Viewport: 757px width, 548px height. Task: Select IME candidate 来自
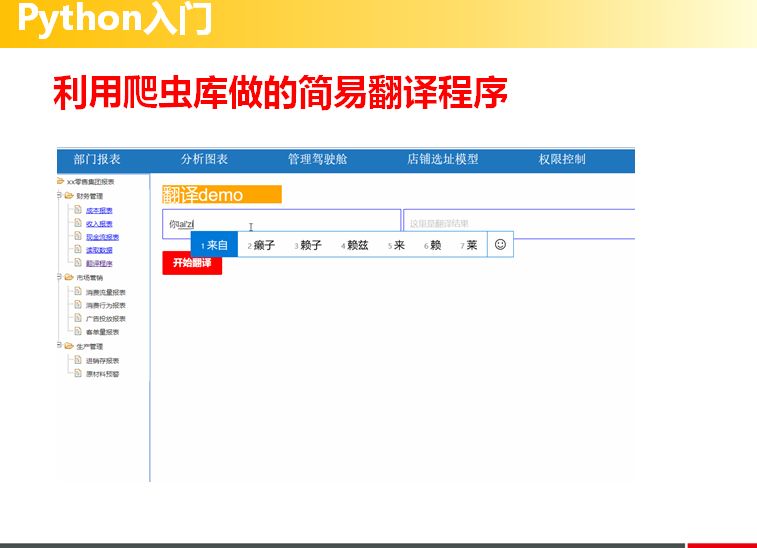[214, 245]
